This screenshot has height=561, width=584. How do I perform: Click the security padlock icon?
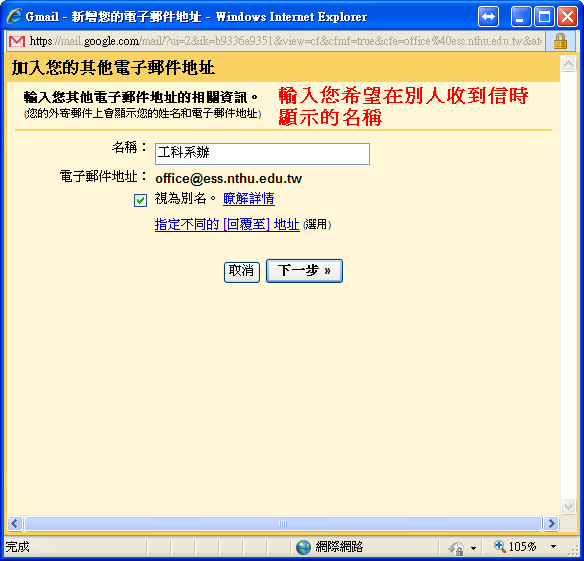(560, 41)
